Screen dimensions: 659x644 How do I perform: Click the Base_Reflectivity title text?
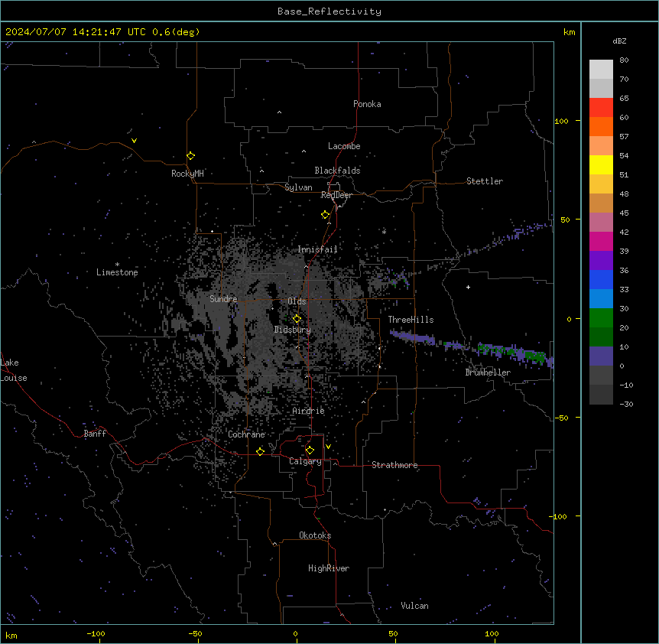pyautogui.click(x=329, y=11)
